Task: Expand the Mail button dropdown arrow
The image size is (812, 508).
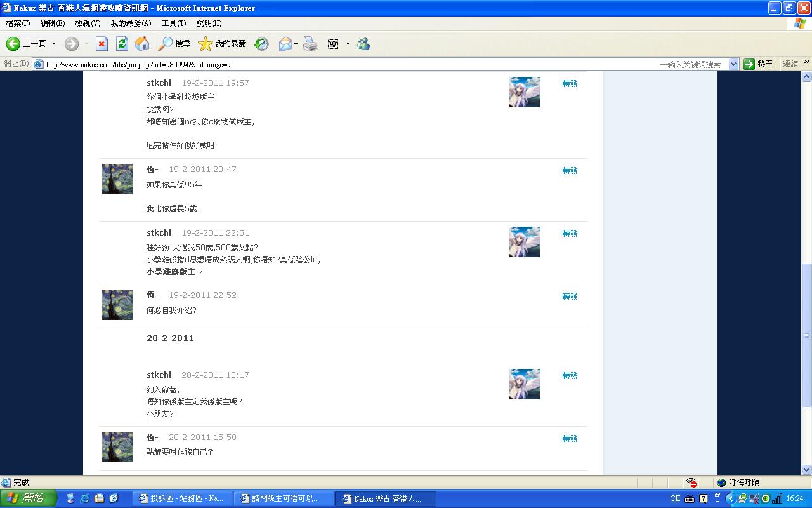Action: (296, 44)
